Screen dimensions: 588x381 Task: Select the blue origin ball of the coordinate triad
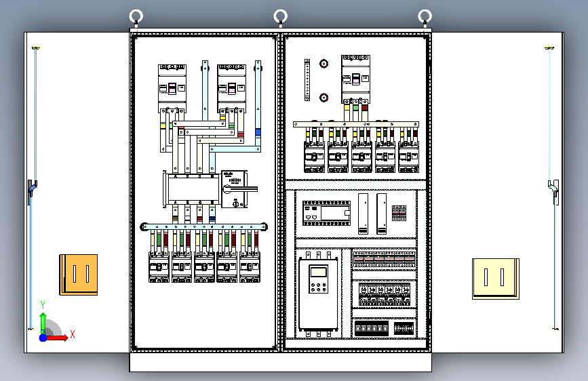point(43,338)
